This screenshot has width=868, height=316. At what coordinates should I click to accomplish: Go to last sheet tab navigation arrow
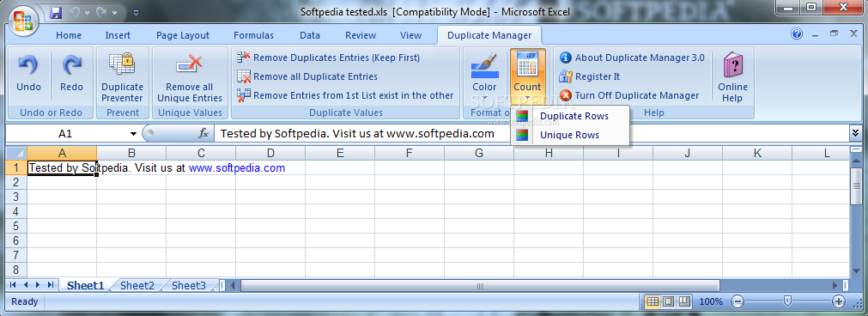pyautogui.click(x=51, y=285)
